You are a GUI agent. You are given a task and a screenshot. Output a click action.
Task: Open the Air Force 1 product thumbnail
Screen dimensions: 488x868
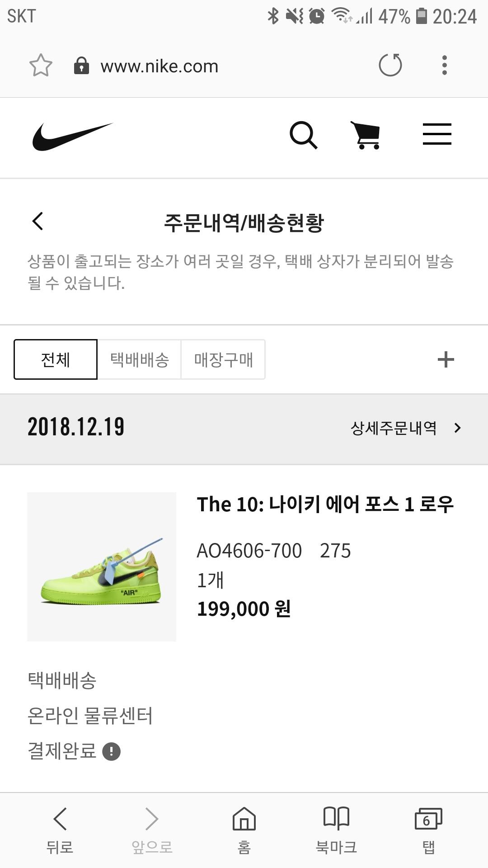[102, 566]
